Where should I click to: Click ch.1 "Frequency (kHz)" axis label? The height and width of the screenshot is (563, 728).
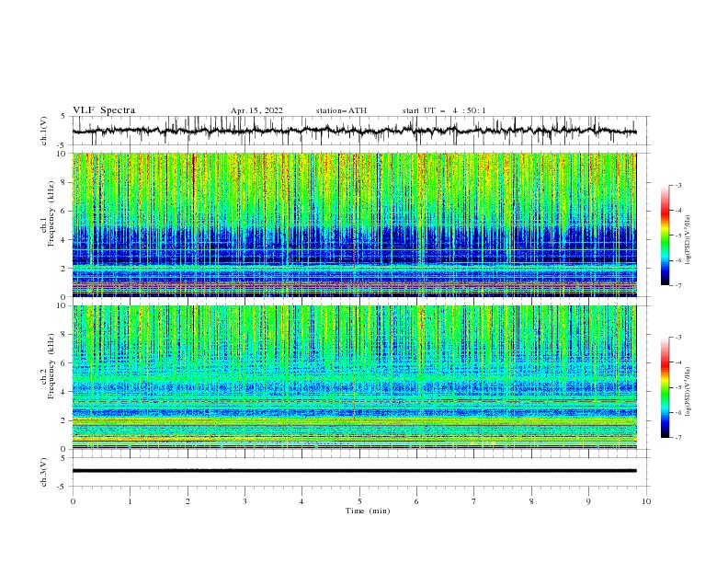coord(51,214)
